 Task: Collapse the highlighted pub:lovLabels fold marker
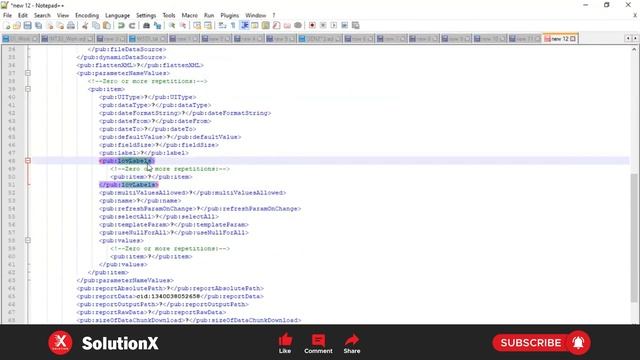tap(28, 161)
